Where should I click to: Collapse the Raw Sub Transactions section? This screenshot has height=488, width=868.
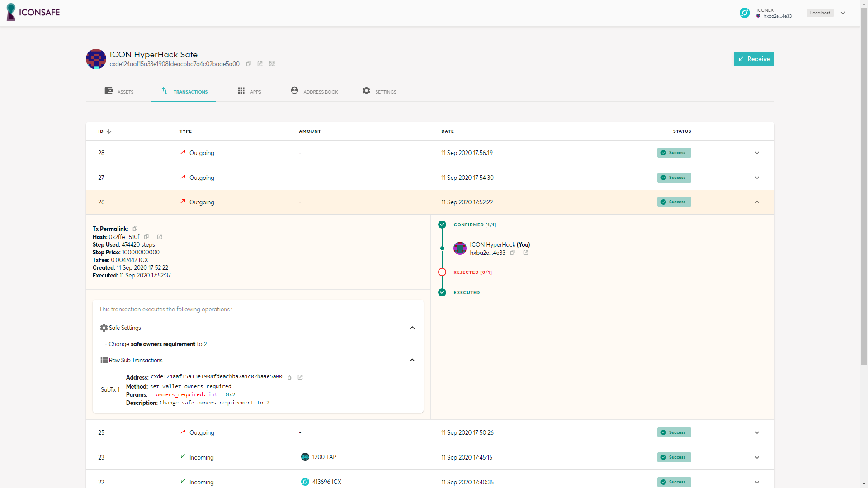pyautogui.click(x=412, y=361)
